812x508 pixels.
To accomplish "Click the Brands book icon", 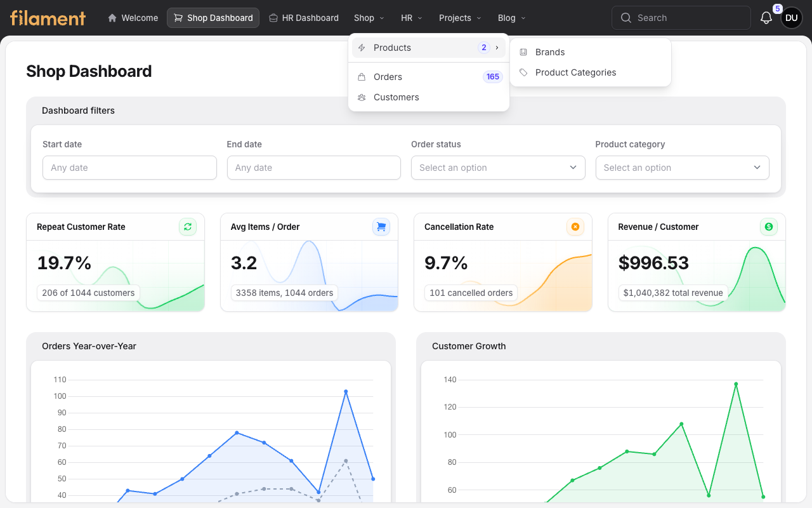I will [523, 52].
